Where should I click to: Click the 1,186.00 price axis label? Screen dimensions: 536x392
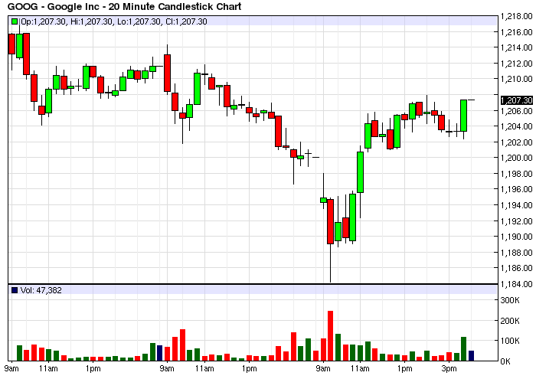click(x=517, y=268)
